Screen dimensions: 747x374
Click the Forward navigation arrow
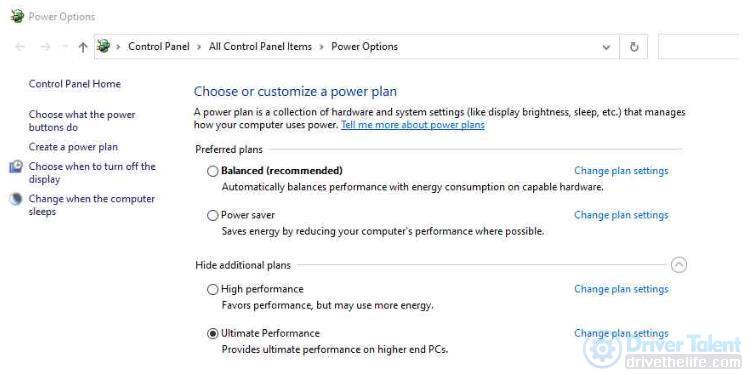coord(45,47)
